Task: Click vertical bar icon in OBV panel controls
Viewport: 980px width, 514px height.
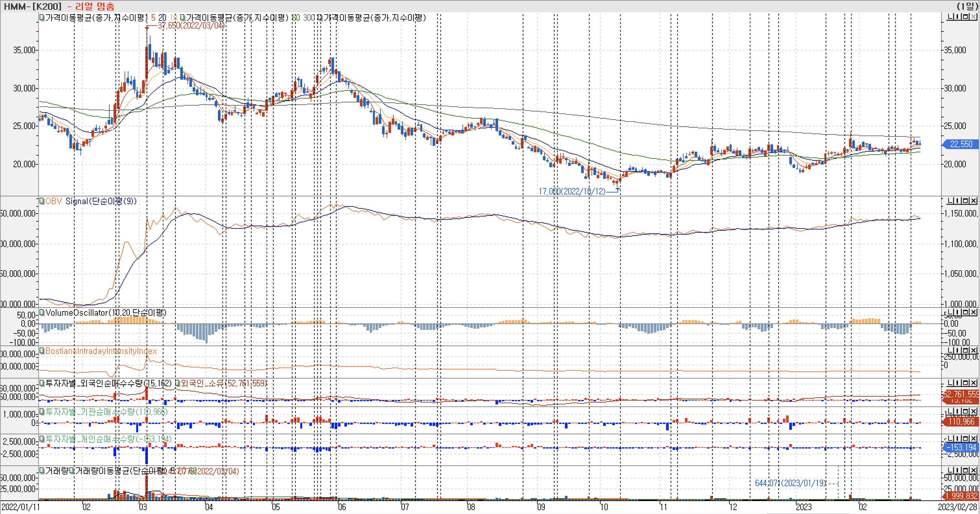Action: [x=958, y=201]
